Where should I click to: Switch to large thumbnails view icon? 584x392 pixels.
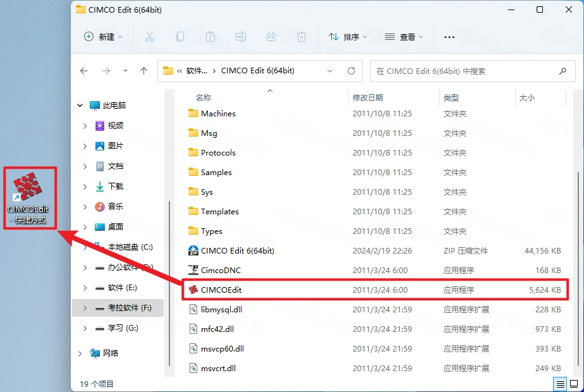click(x=574, y=383)
